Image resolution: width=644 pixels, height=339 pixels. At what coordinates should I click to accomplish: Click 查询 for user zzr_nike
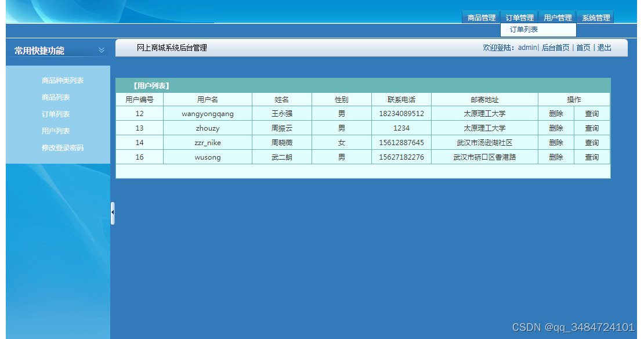592,143
